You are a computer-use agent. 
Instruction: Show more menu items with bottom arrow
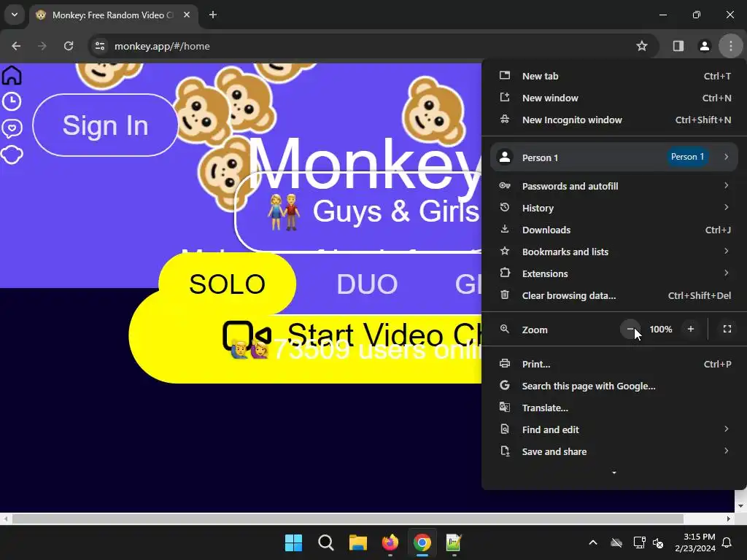(614, 472)
